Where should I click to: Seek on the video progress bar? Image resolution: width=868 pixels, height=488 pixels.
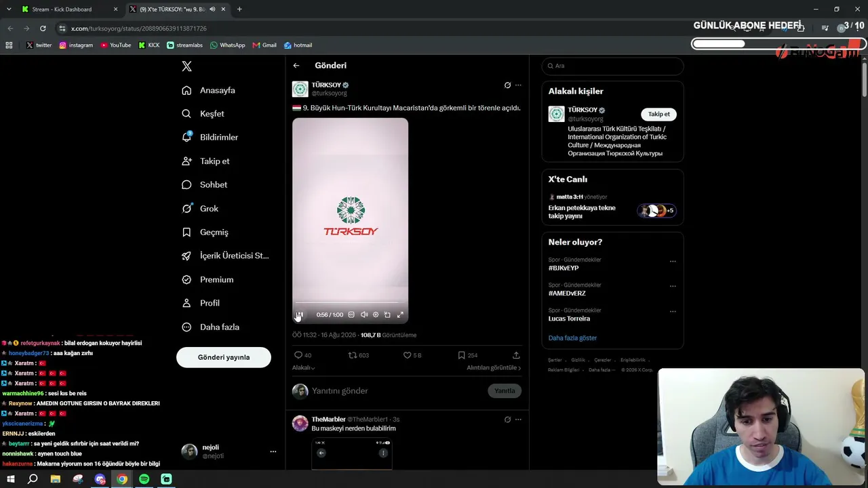[x=350, y=303]
